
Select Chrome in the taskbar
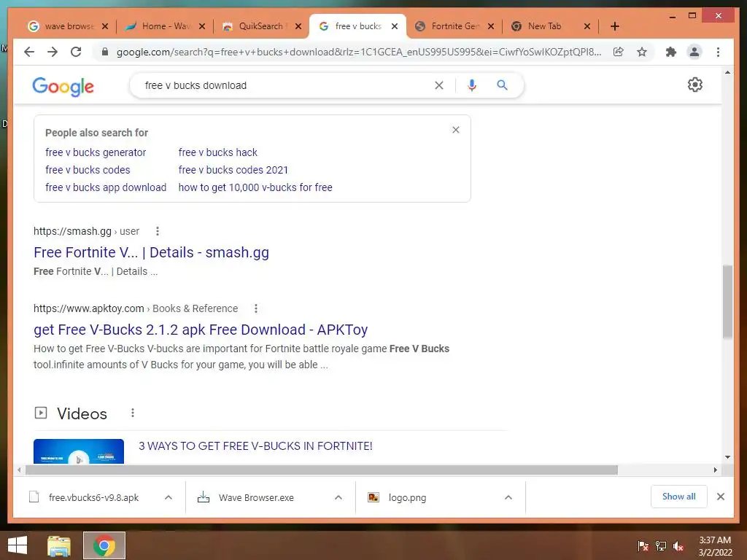click(x=104, y=545)
